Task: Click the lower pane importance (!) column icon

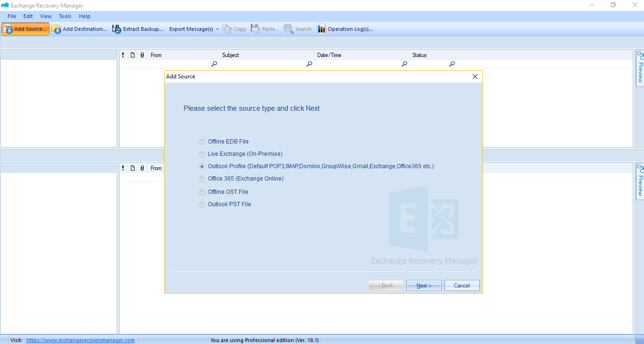Action: coord(123,168)
